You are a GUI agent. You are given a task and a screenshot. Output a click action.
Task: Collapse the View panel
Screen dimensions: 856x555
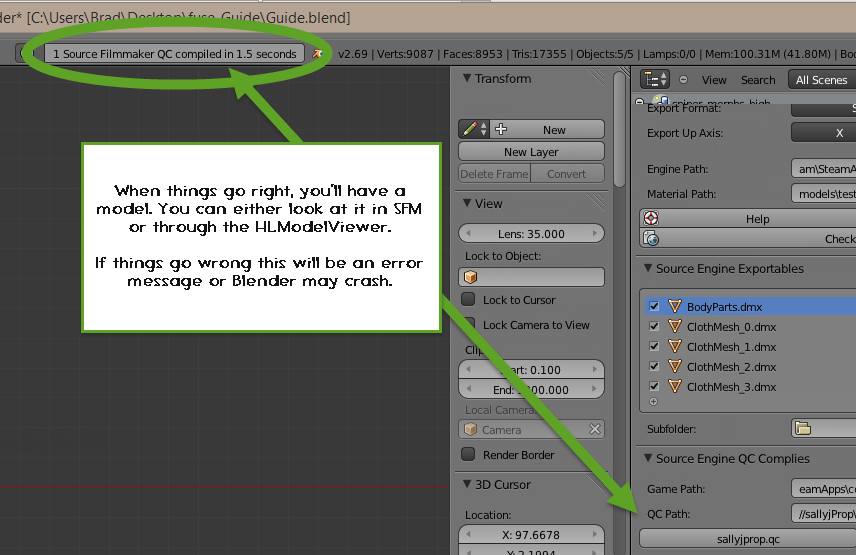467,203
